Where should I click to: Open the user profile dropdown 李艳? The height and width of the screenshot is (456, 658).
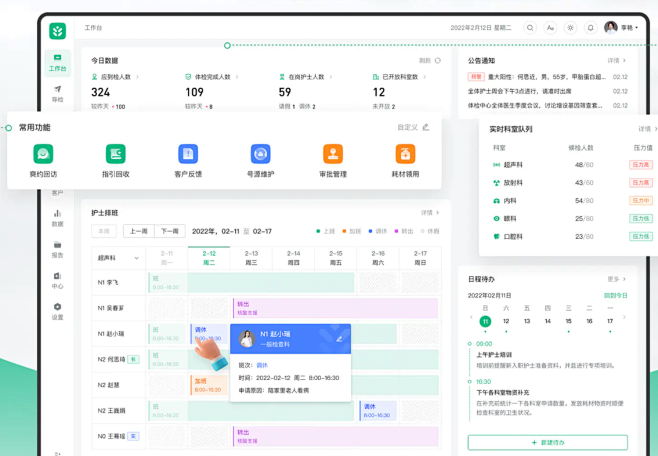[x=621, y=28]
